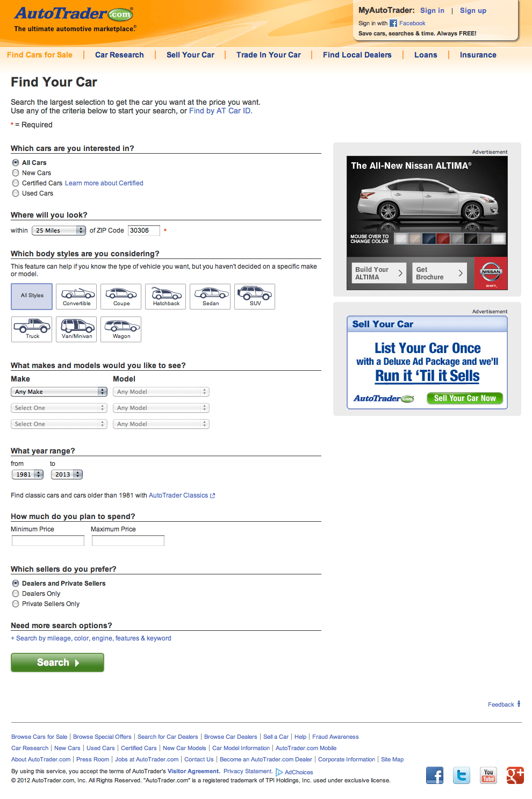
Task: Choose the Coupe body style icon
Action: coord(121,297)
